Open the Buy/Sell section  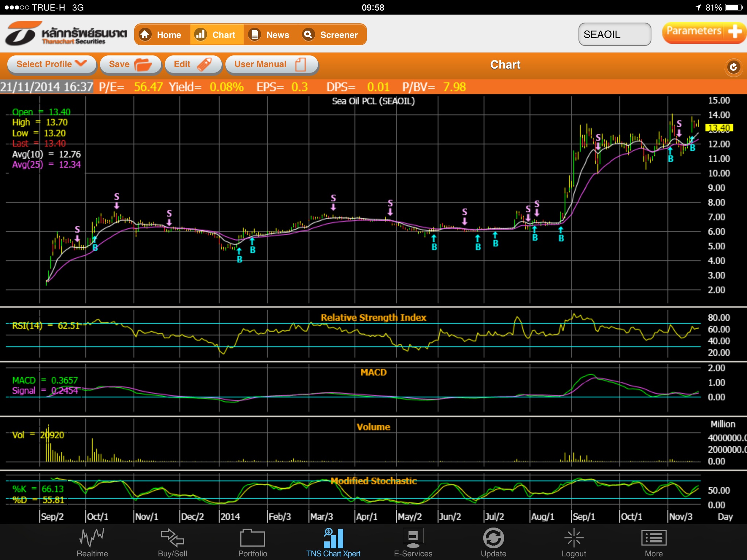tap(173, 542)
